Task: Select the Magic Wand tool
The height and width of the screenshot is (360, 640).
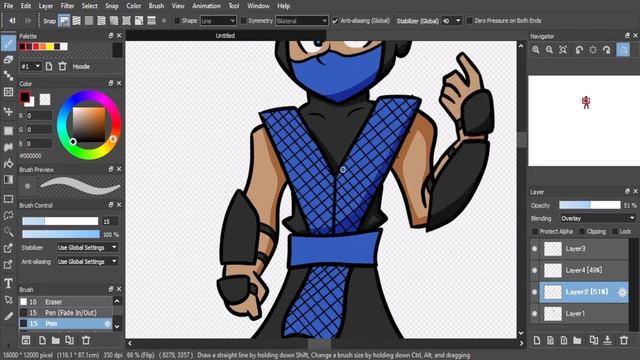Action: [8, 232]
